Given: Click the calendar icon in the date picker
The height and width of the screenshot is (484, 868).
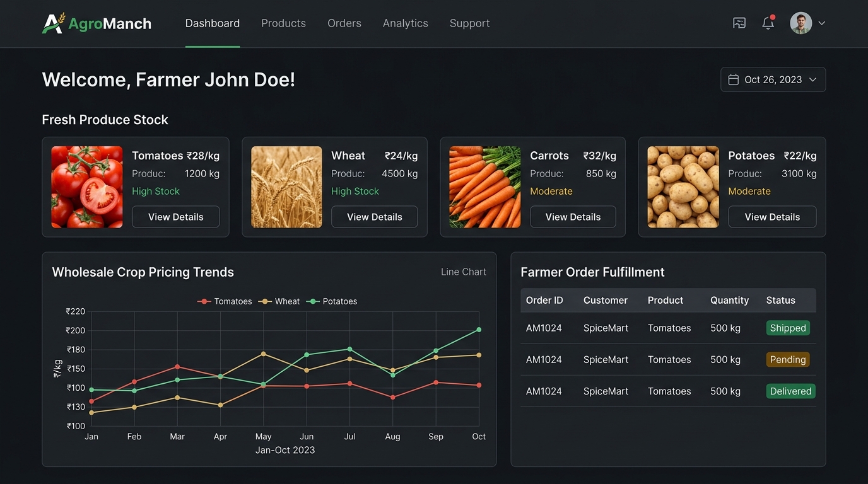Looking at the screenshot, I should (x=734, y=79).
